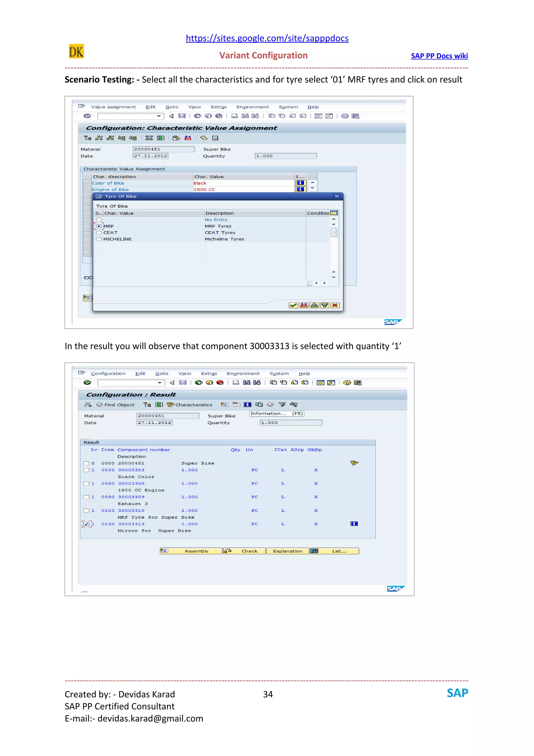The image size is (534, 756).
Task: Untick checkbox for component 30003313
Action: (x=86, y=524)
